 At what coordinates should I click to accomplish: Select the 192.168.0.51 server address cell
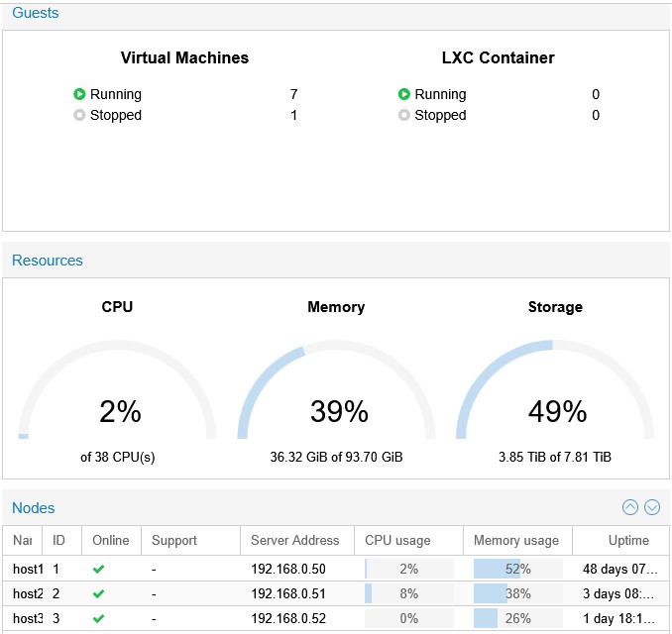(288, 594)
